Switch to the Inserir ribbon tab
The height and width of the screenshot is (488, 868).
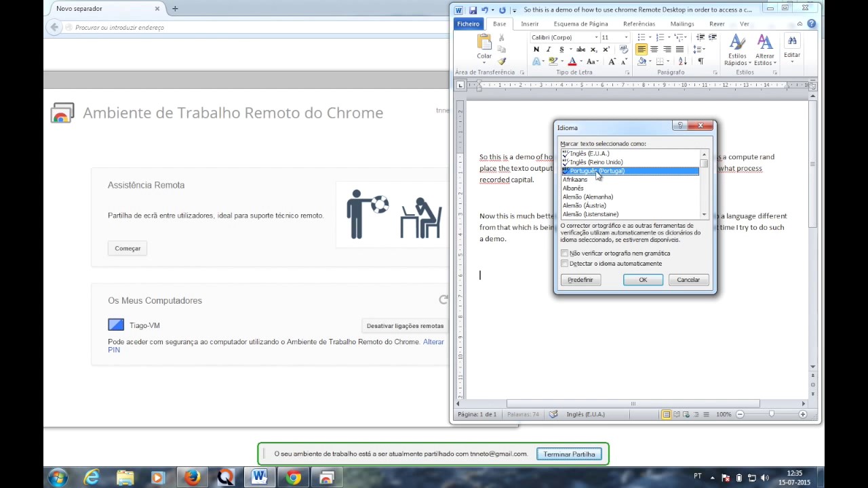(x=530, y=24)
